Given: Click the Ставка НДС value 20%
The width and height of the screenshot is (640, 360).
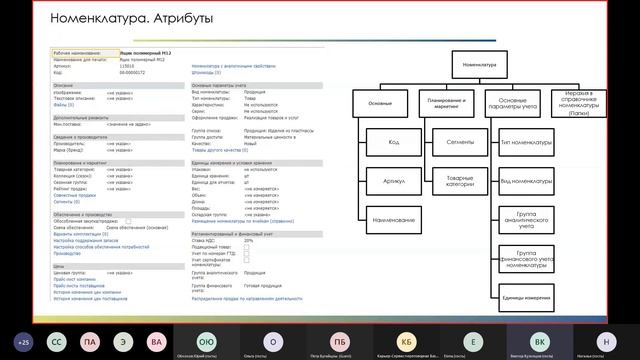Looking at the screenshot, I should coord(248,241).
